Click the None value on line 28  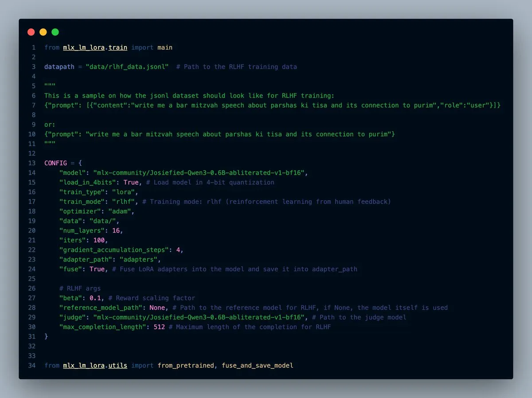coord(157,308)
